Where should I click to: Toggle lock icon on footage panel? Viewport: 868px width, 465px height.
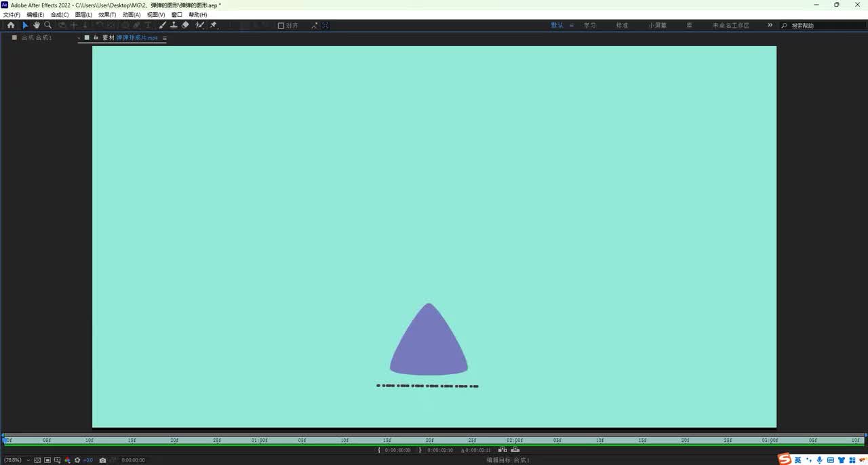96,37
